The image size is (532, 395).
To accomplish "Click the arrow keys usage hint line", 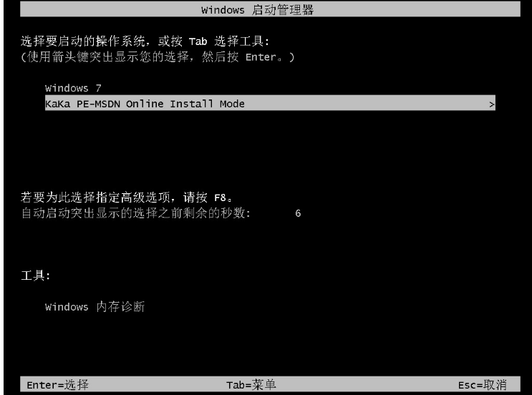I will [158, 57].
